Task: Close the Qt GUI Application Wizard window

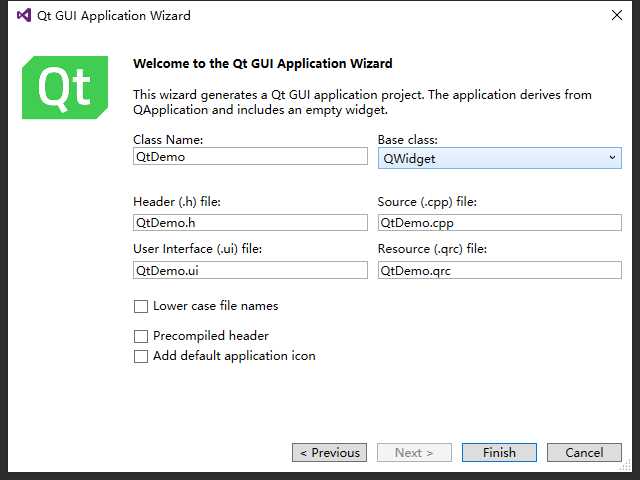Action: (x=617, y=16)
